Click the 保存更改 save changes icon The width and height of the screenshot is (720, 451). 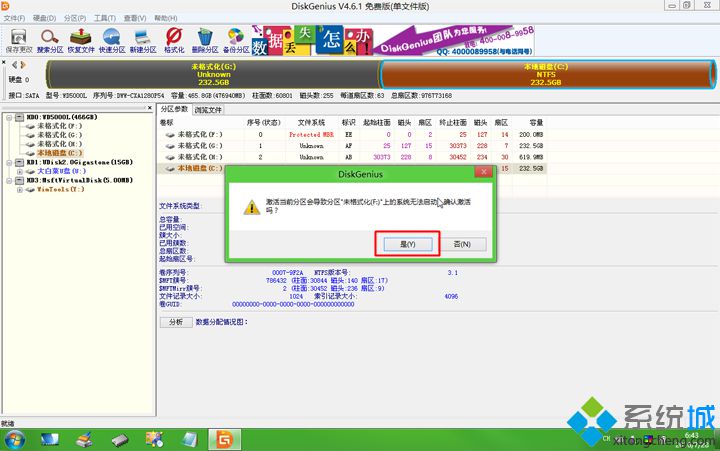19,40
